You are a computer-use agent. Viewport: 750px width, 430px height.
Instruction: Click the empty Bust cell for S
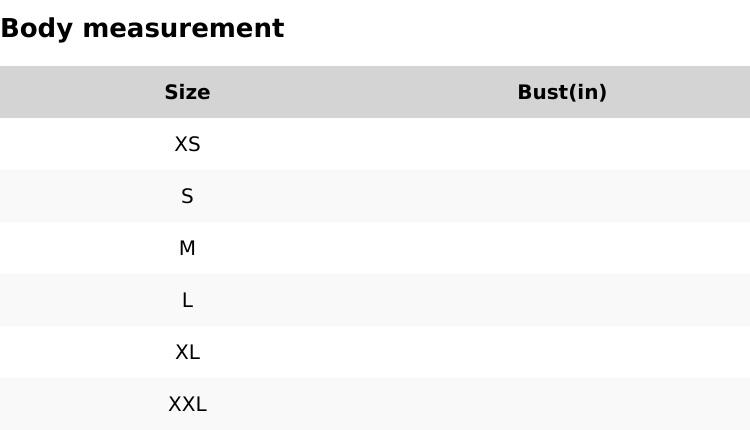pos(562,196)
